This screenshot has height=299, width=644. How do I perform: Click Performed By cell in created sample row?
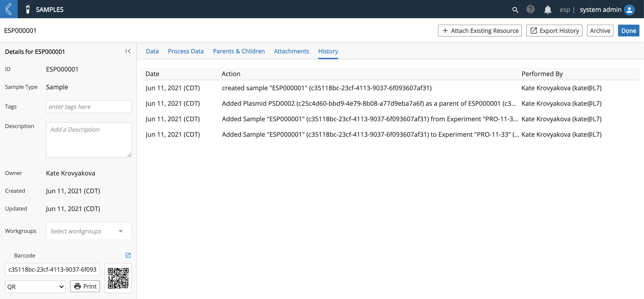click(x=561, y=88)
